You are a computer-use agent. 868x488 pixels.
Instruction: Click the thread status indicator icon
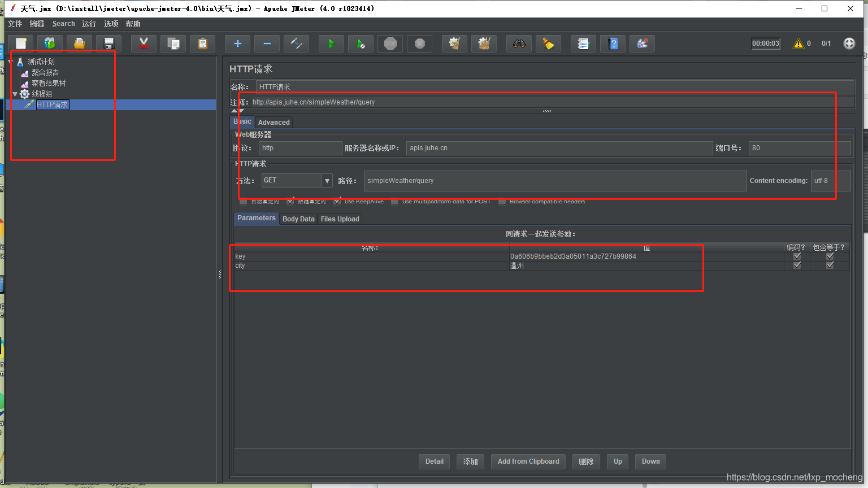coord(849,43)
